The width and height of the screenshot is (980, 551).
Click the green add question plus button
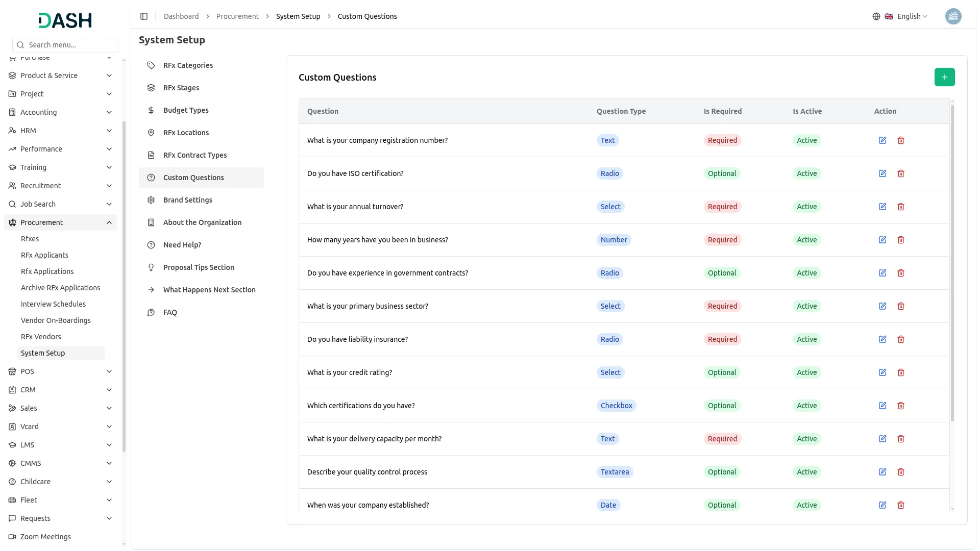pyautogui.click(x=944, y=77)
